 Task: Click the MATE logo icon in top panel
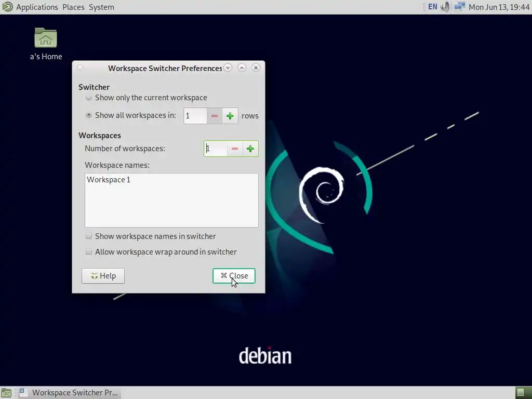[x=7, y=7]
